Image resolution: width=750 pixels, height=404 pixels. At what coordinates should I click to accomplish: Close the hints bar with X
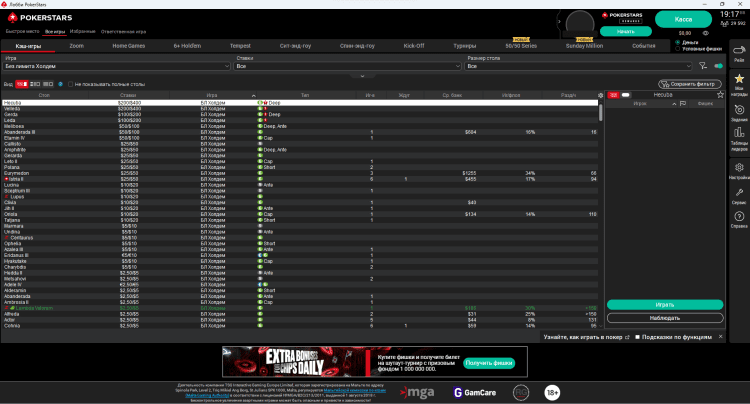coord(720,337)
